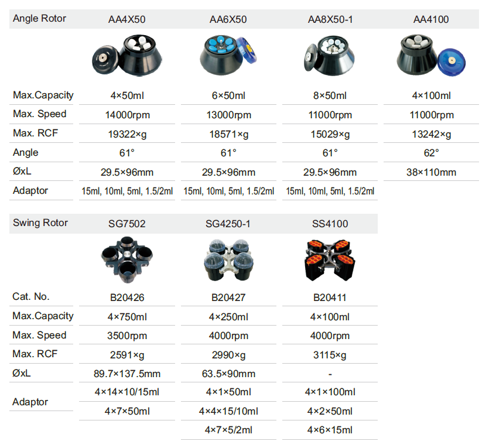
Task: Select the Angle Rotor section header
Action: 39,18
